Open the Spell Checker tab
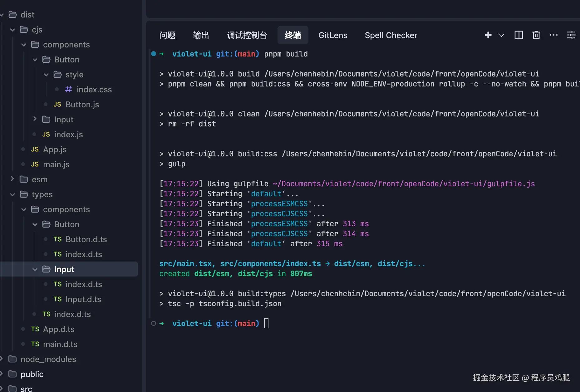This screenshot has height=392, width=580. pyautogui.click(x=391, y=35)
